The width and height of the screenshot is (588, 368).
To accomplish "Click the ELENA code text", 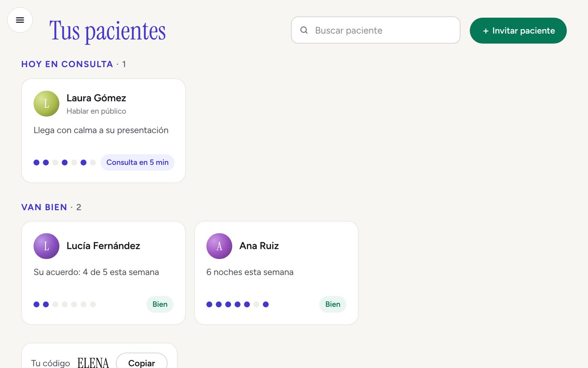I will pos(93,363).
